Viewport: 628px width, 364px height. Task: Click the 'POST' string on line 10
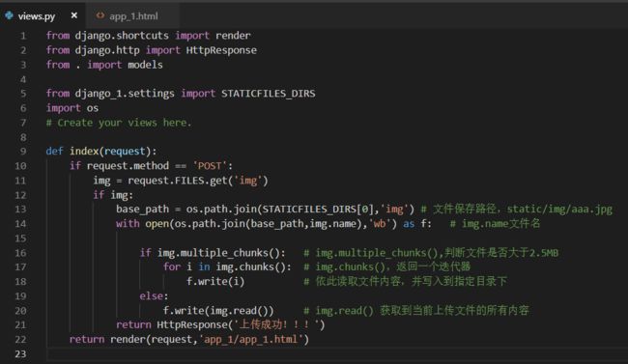tap(210, 166)
